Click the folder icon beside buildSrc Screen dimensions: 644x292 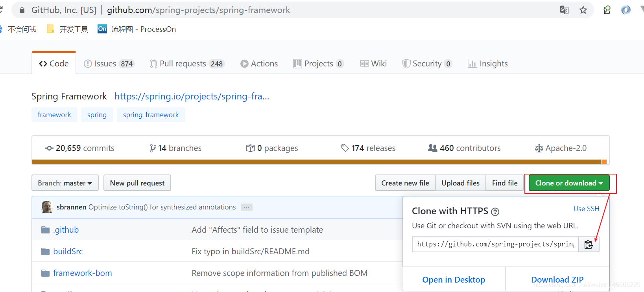(46, 252)
